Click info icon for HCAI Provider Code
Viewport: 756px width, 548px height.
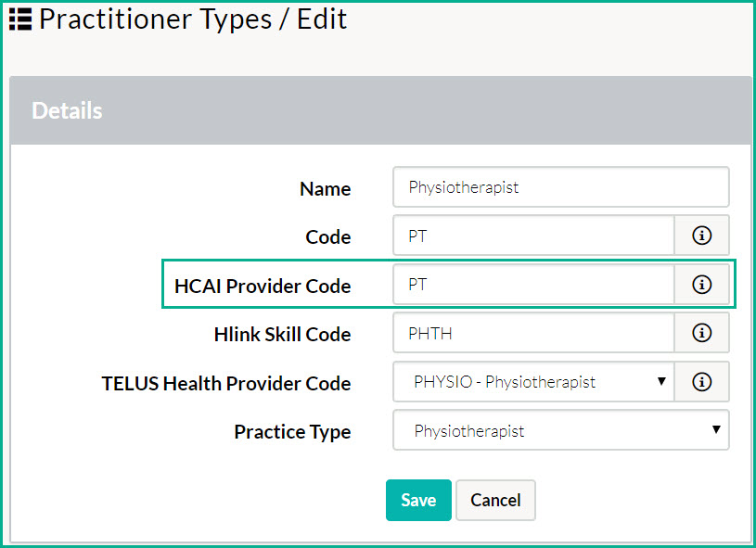click(x=701, y=285)
